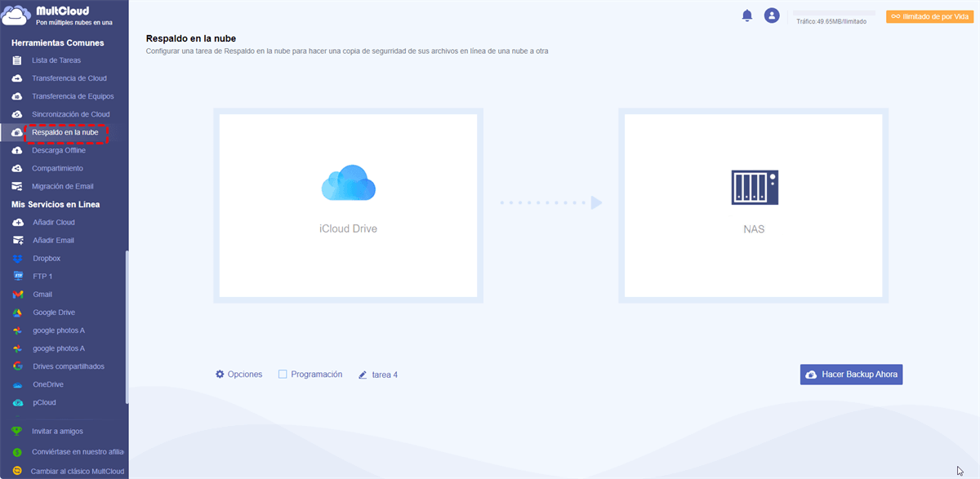Click the Google Drive icon
Viewport: 980px width, 479px height.
17,312
